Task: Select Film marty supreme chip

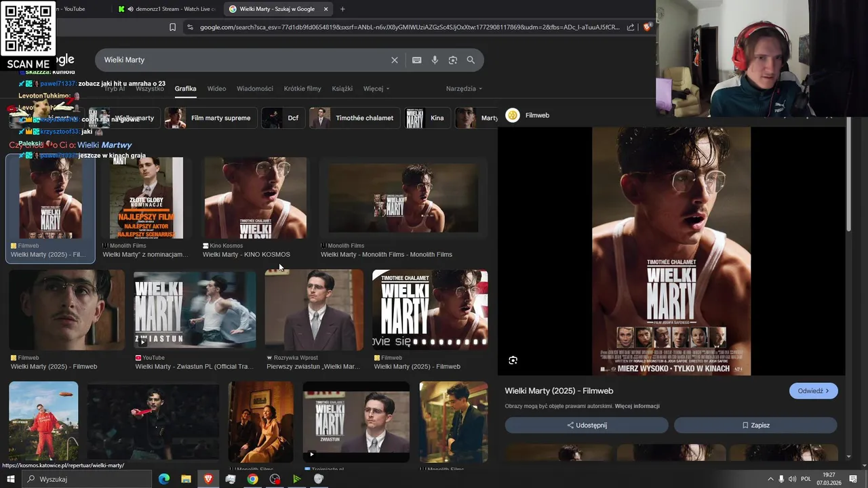Action: [x=211, y=118]
